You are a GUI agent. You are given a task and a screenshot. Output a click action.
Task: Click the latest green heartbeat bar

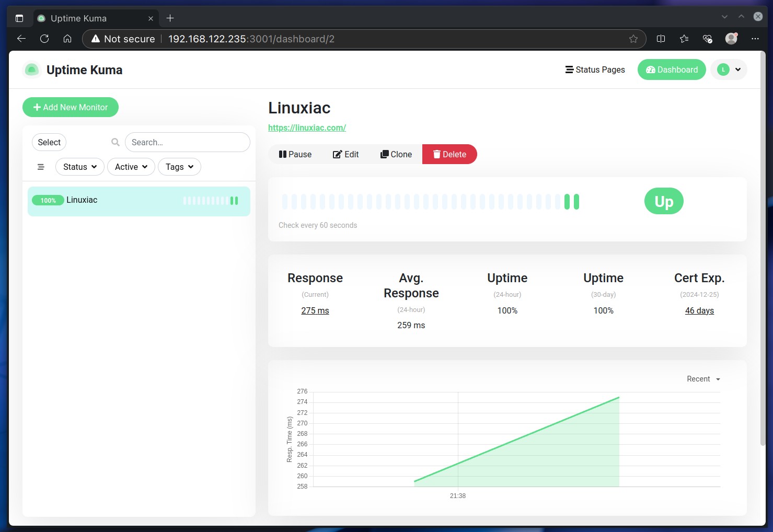pyautogui.click(x=576, y=202)
